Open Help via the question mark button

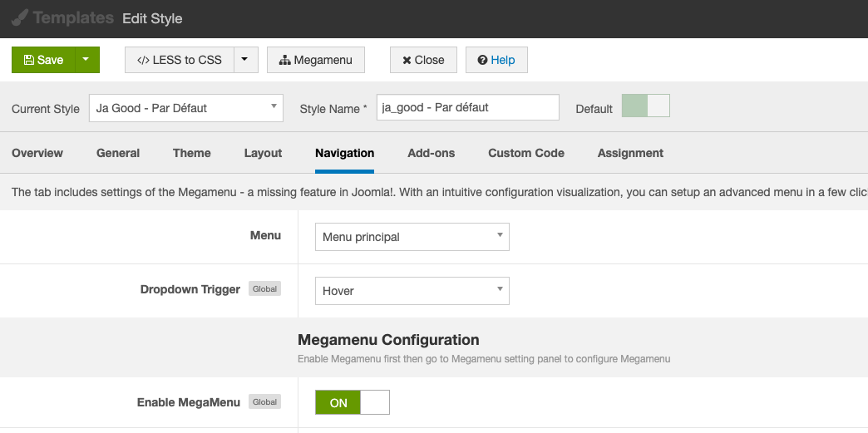(x=496, y=60)
